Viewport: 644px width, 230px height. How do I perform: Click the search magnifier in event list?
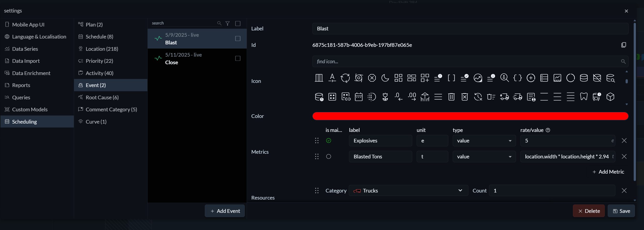[x=219, y=23]
